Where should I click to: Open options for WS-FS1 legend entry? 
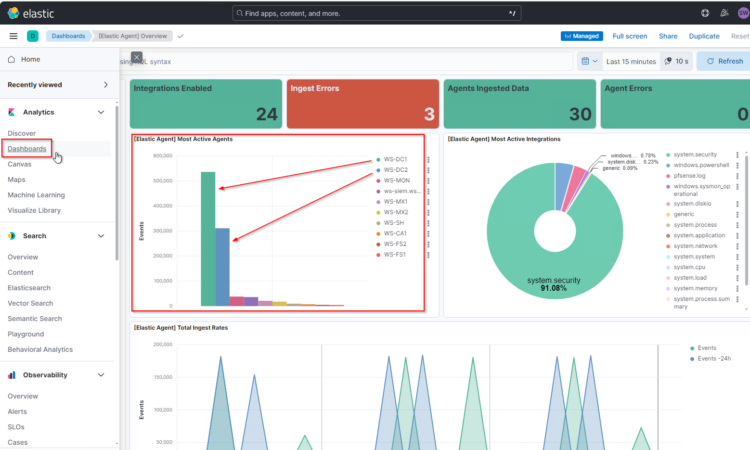(429, 255)
